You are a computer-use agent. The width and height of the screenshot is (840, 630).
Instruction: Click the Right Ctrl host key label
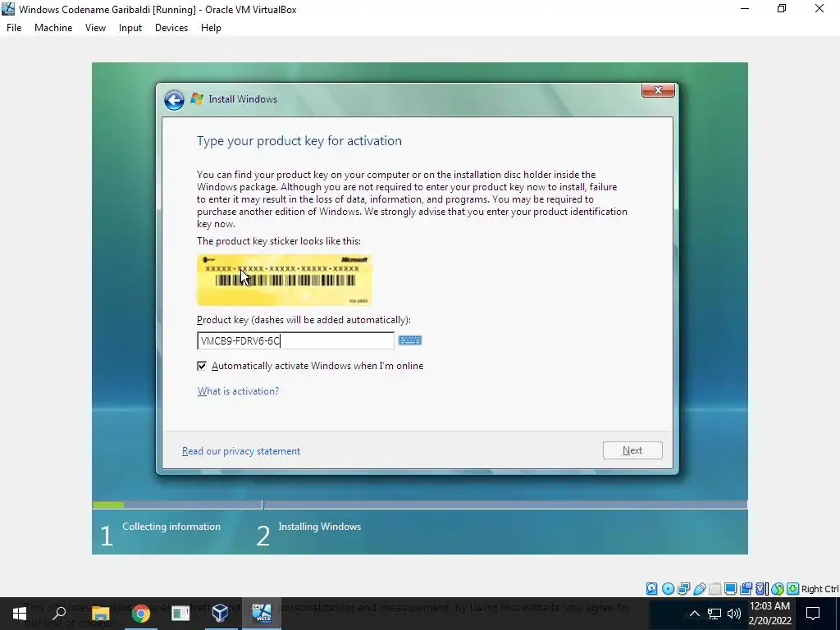click(819, 589)
